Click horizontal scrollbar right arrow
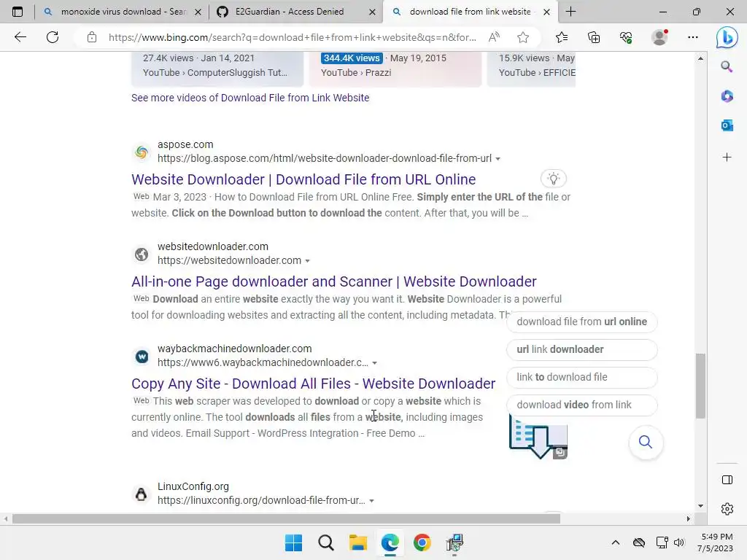This screenshot has width=747, height=560. click(689, 518)
